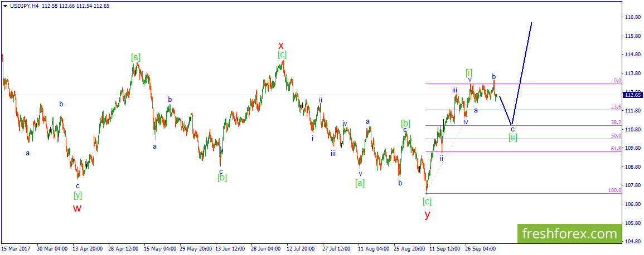Click the red w wave label
The width and height of the screenshot is (644, 255).
(77, 208)
